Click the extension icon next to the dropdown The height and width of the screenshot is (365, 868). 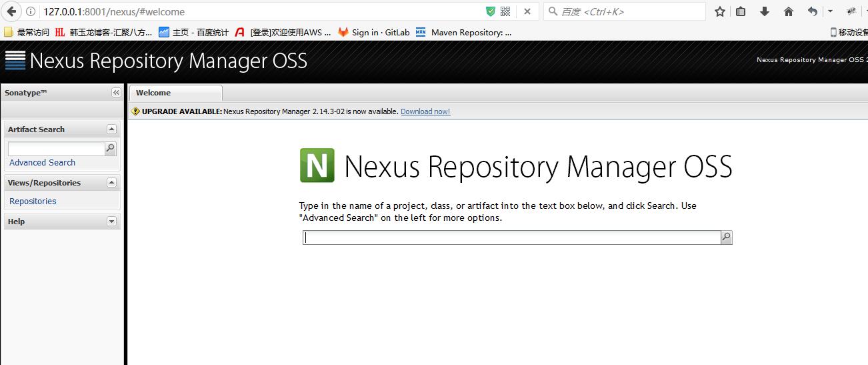click(x=851, y=11)
